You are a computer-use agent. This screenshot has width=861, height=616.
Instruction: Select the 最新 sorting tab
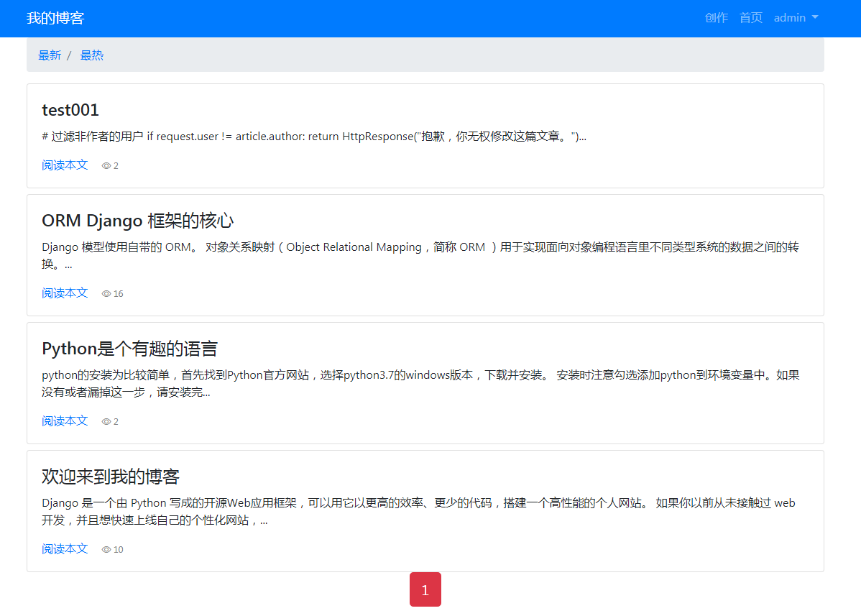(49, 55)
